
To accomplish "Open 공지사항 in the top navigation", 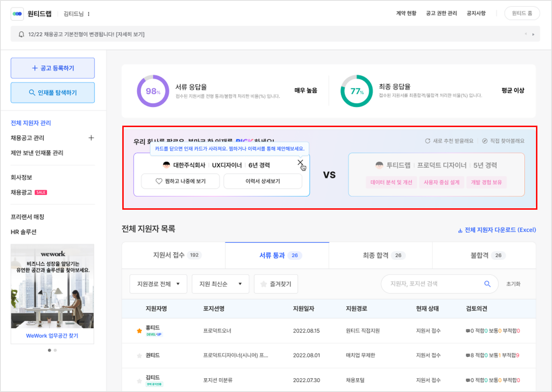I will pyautogui.click(x=476, y=13).
